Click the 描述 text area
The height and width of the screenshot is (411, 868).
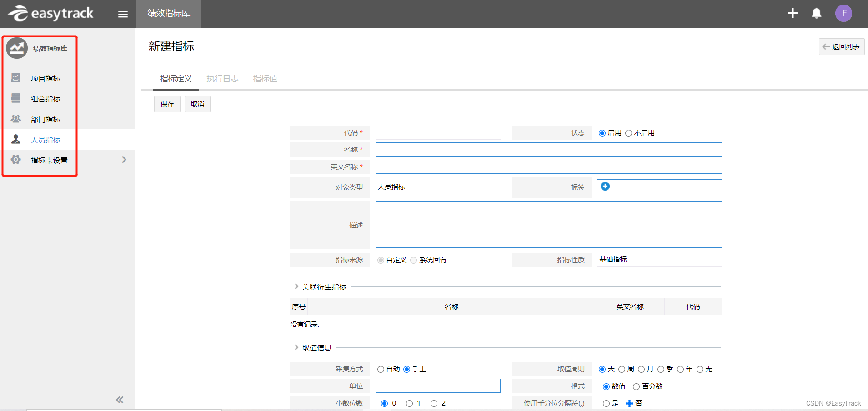[x=548, y=224]
